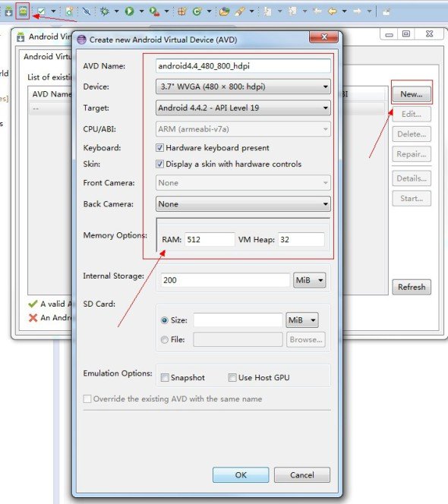This screenshot has height=504, width=448.
Task: Click the Pin Editor toolbar icon
Action: pyautogui.click(x=386, y=12)
